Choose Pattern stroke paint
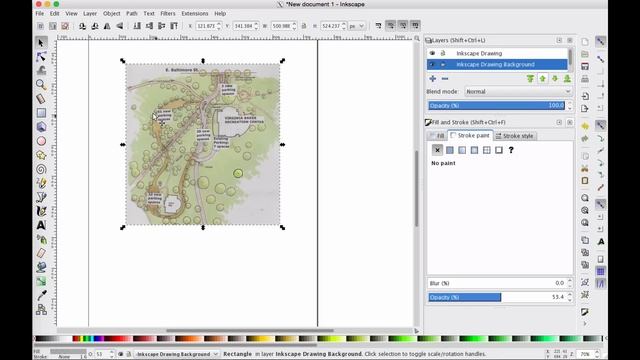Screen dimensions: 640x360 487,150
